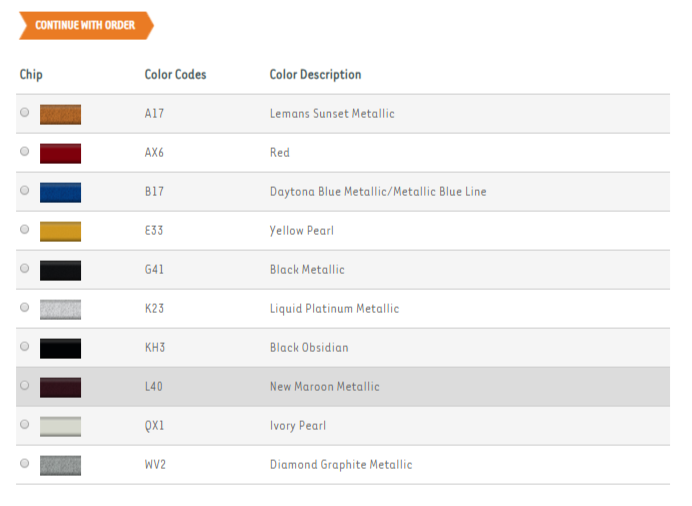The width and height of the screenshot is (692, 506).
Task: Click the blue B17 color chip
Action: [60, 192]
